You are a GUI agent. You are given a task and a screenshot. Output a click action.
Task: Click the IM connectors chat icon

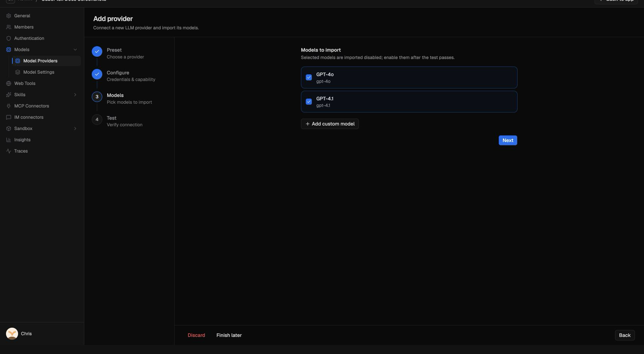[x=9, y=117]
